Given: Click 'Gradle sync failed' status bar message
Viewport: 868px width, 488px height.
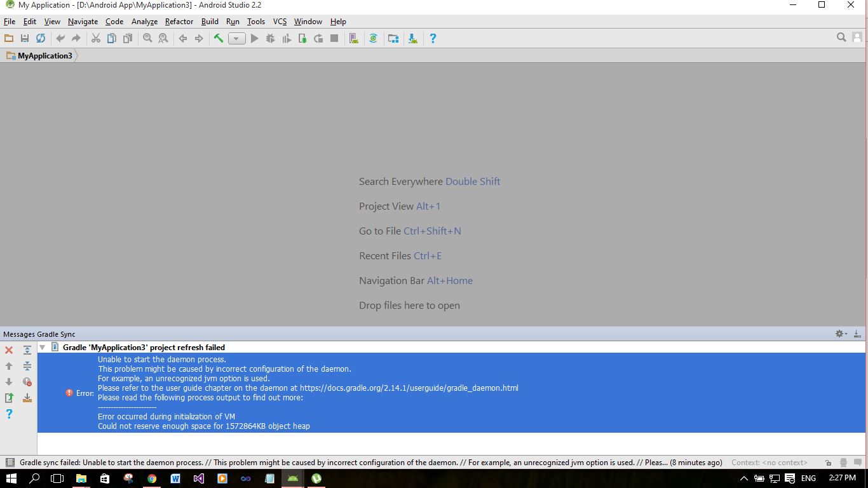Looking at the screenshot, I should pos(370,463).
